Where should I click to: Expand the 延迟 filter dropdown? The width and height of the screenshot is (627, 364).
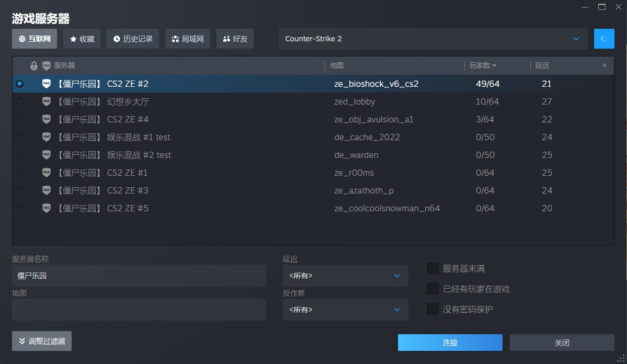[x=345, y=276]
